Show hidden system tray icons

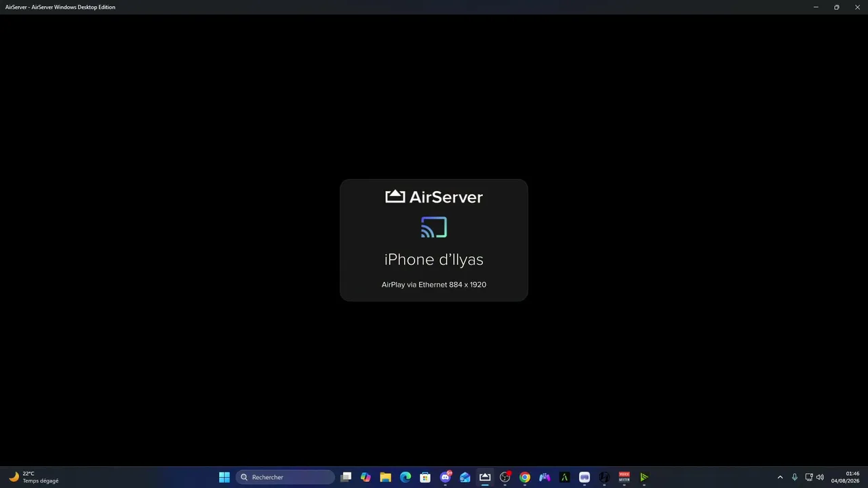coord(780,477)
